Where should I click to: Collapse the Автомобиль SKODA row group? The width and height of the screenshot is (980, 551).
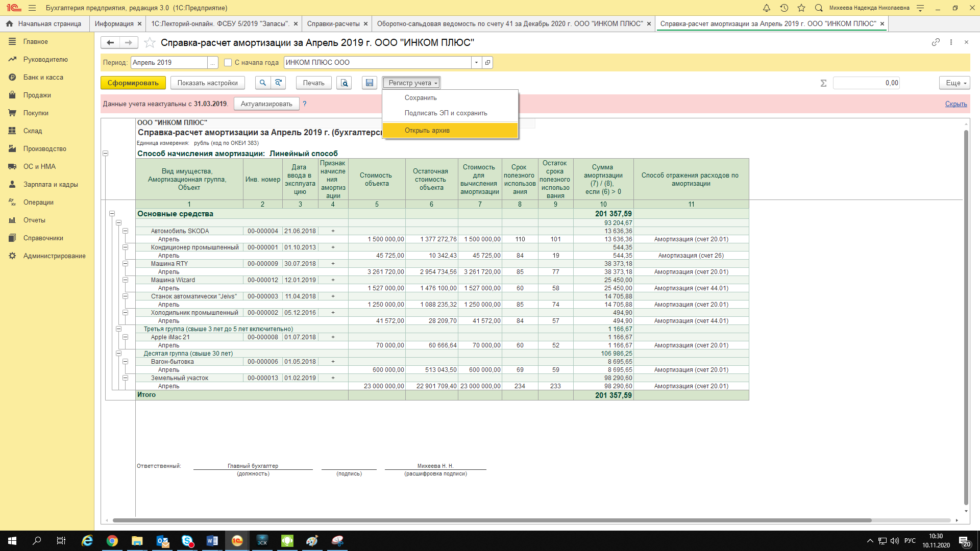point(125,231)
